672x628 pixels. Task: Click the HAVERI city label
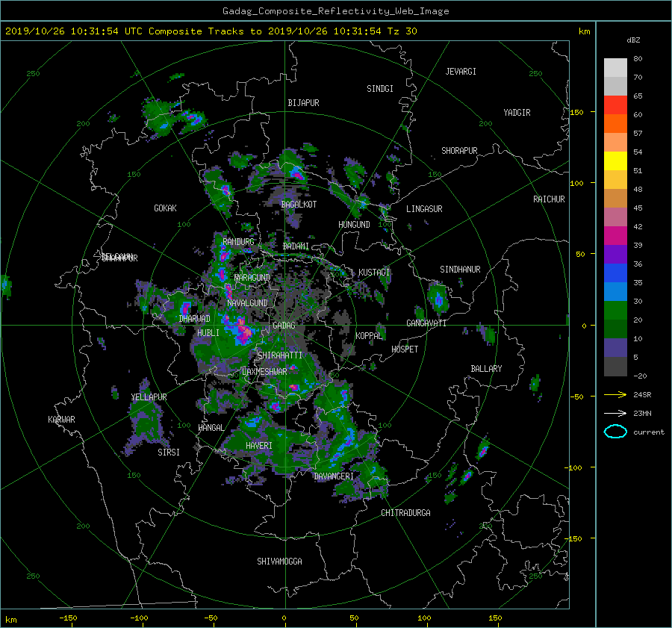tap(259, 446)
